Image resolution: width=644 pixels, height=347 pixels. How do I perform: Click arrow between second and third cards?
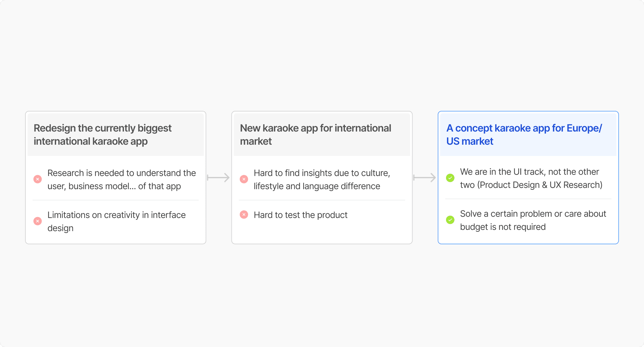point(425,178)
